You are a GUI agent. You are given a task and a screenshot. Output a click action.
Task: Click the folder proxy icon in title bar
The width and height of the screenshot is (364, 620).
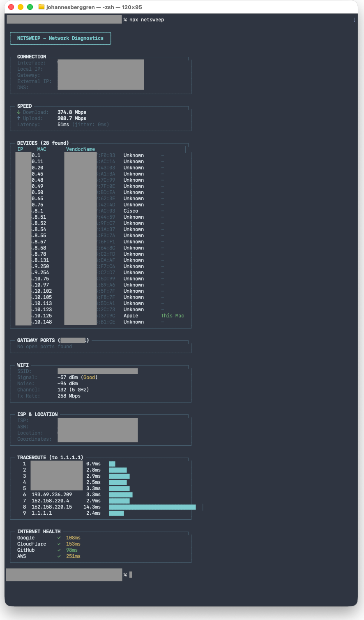tap(41, 7)
